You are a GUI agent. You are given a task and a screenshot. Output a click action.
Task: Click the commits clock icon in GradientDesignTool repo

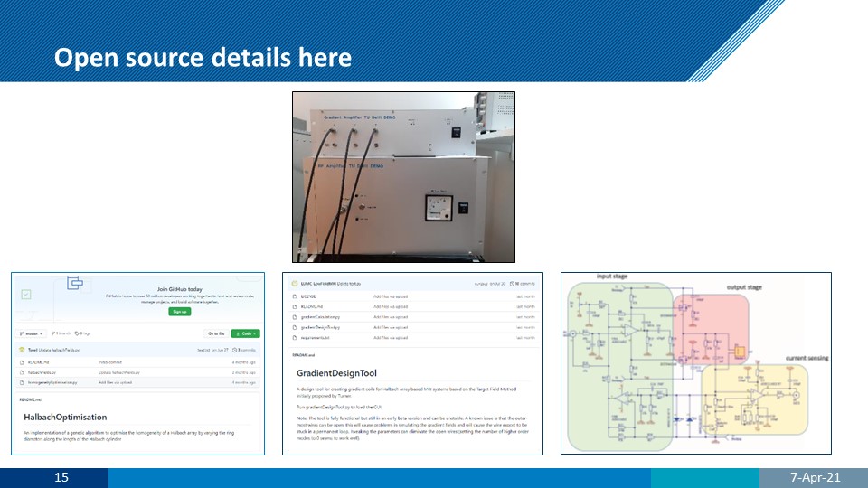(x=513, y=283)
